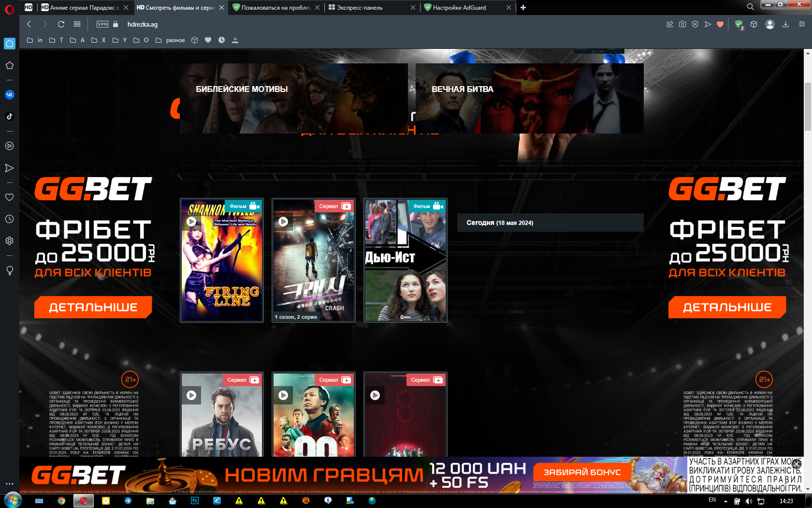The height and width of the screenshot is (508, 812).
Task: Open the AdGuard extension shield icon
Action: 739,24
